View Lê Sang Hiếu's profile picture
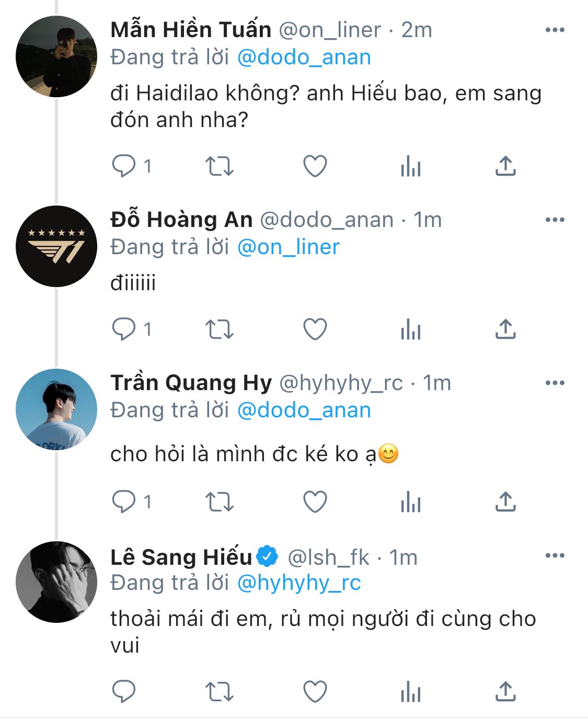Image resolution: width=588 pixels, height=718 pixels. click(x=56, y=582)
